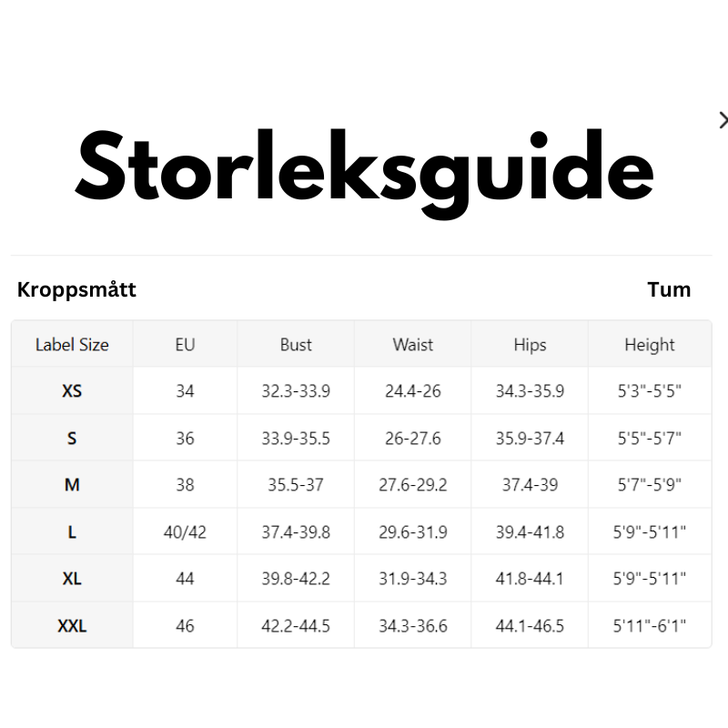The width and height of the screenshot is (728, 728).
Task: Click the Bust column header
Action: 296,345
